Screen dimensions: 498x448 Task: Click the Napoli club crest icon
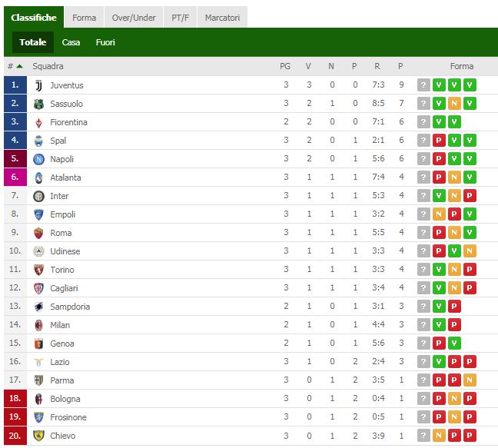tap(38, 159)
